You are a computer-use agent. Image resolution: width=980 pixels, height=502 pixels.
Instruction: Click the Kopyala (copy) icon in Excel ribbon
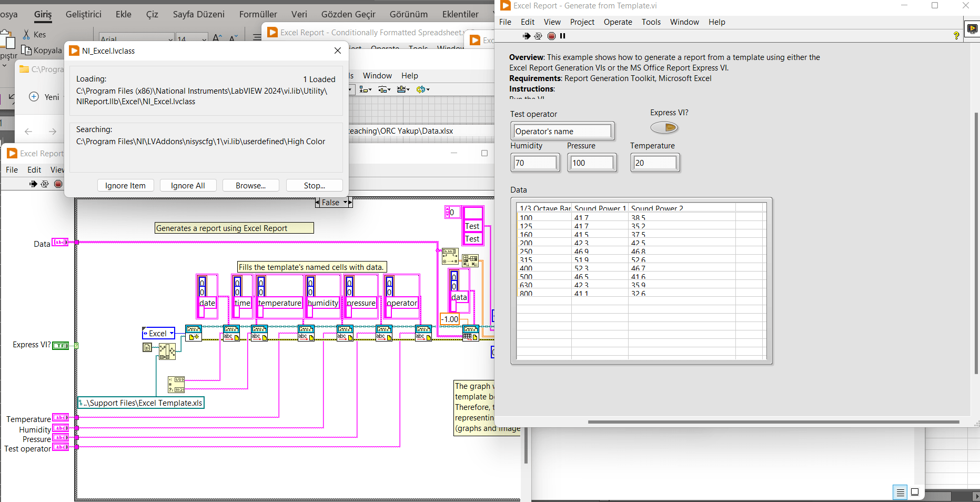[x=26, y=51]
